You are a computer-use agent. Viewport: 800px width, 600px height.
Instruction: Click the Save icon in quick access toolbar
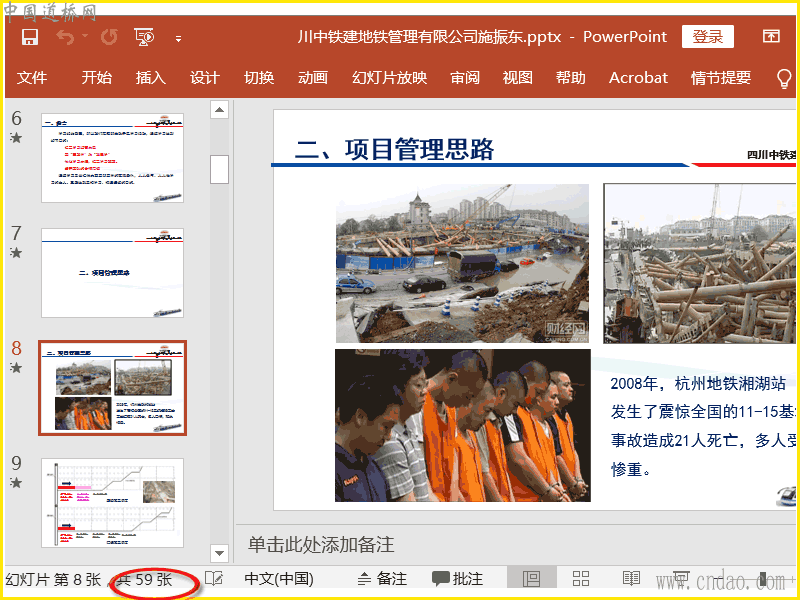tap(30, 37)
